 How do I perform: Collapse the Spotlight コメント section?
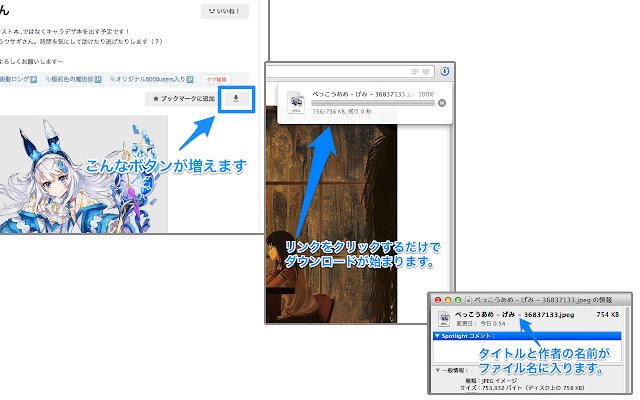437,336
